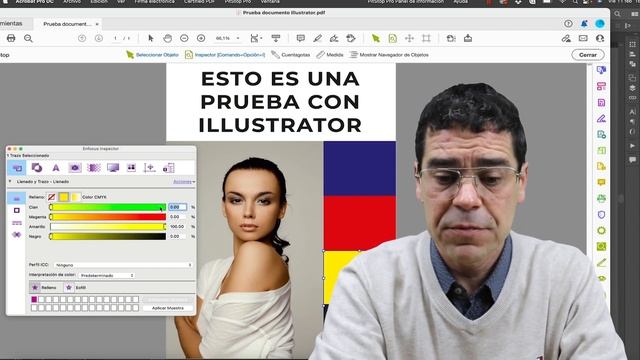Click the magnifier search icon in toolbar
640x360 pixels.
[x=28, y=38]
